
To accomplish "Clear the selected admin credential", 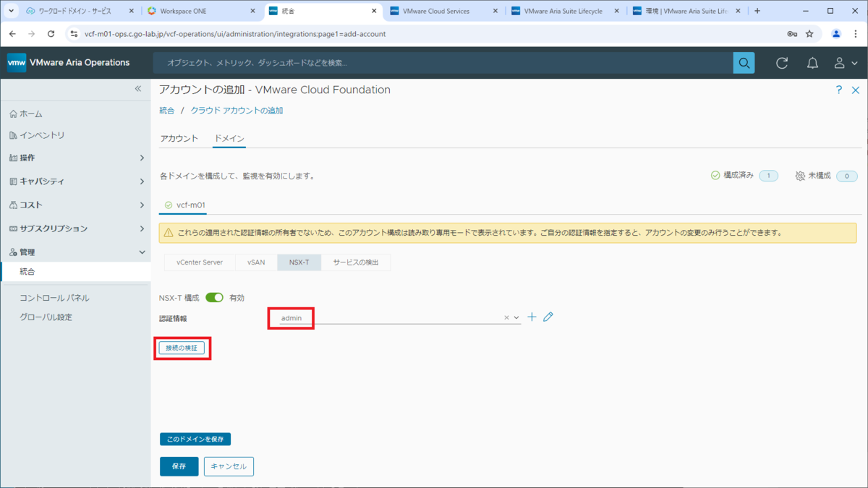I will [x=506, y=317].
